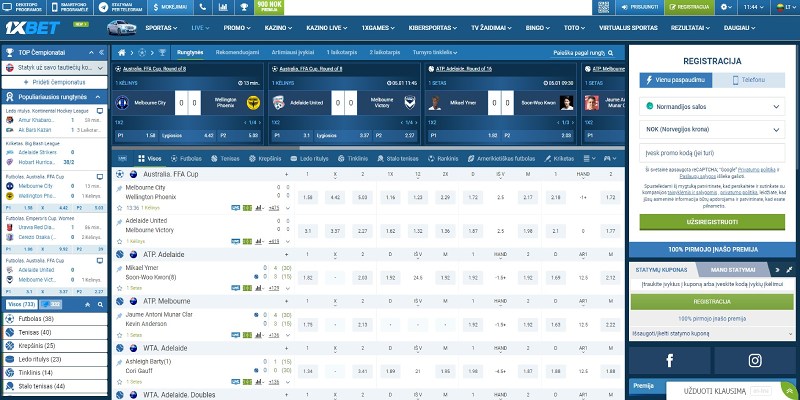
Task: Click the PRISIJUNGTI login button
Action: point(640,7)
